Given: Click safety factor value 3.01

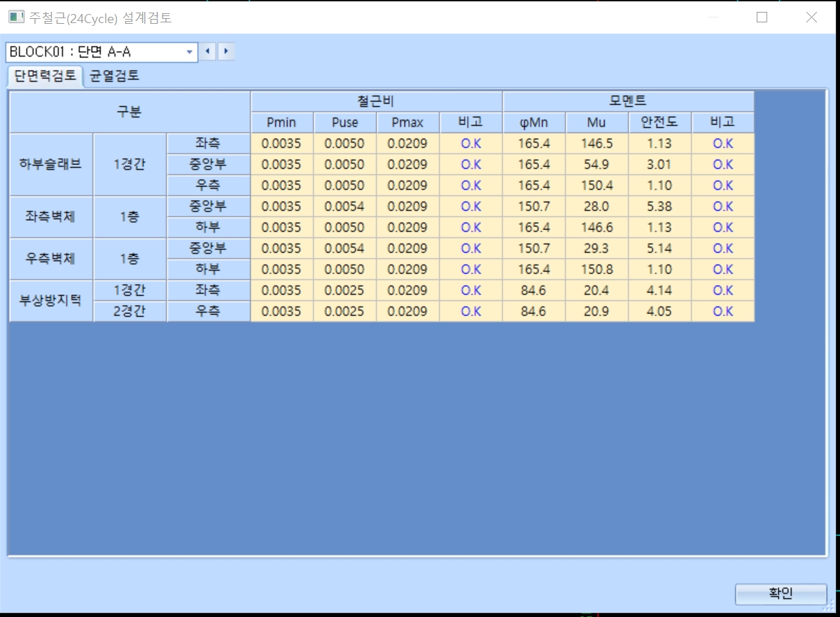Looking at the screenshot, I should [x=660, y=164].
